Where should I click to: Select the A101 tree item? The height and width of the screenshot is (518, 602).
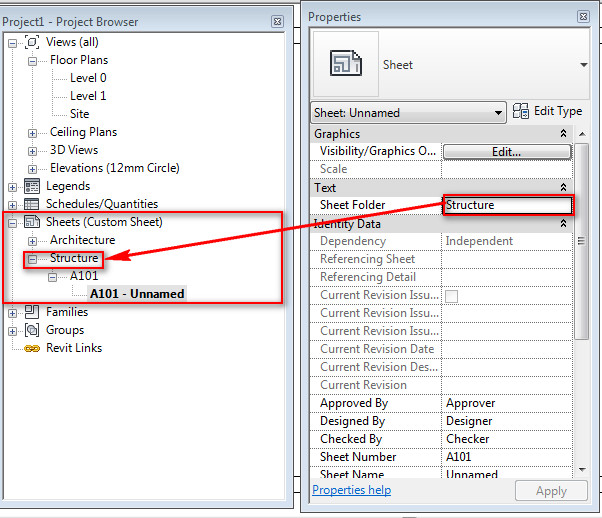point(84,276)
